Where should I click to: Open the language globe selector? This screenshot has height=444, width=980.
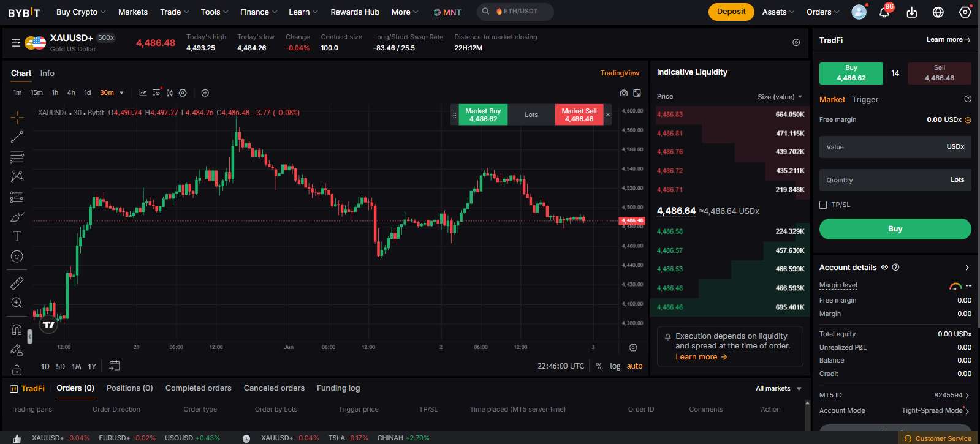(938, 12)
